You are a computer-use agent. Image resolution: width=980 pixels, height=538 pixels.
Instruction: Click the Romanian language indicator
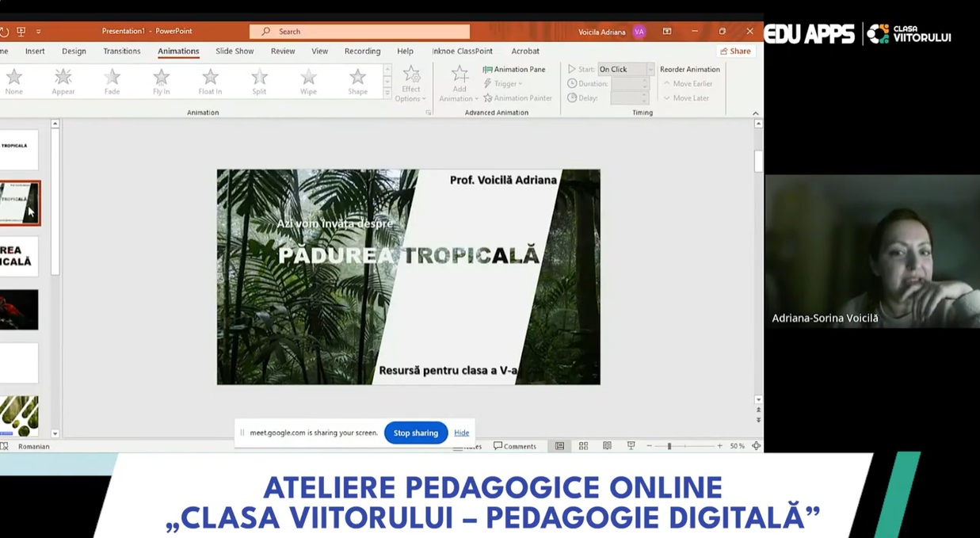coord(33,446)
